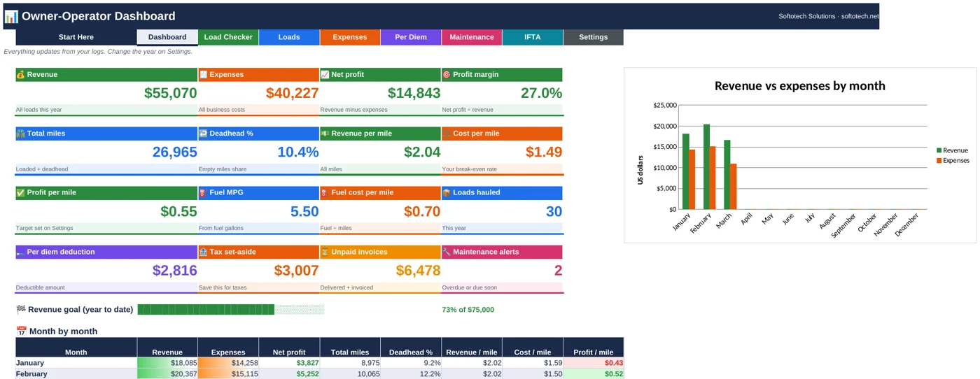This screenshot has height=379, width=980.
Task: Select the $40,227 expenses value
Action: point(292,93)
